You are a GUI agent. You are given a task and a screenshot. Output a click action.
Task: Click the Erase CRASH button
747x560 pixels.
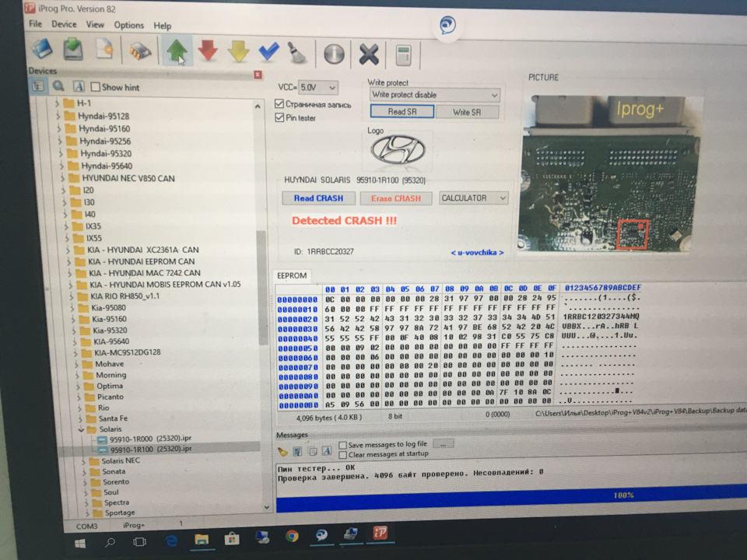pos(396,198)
